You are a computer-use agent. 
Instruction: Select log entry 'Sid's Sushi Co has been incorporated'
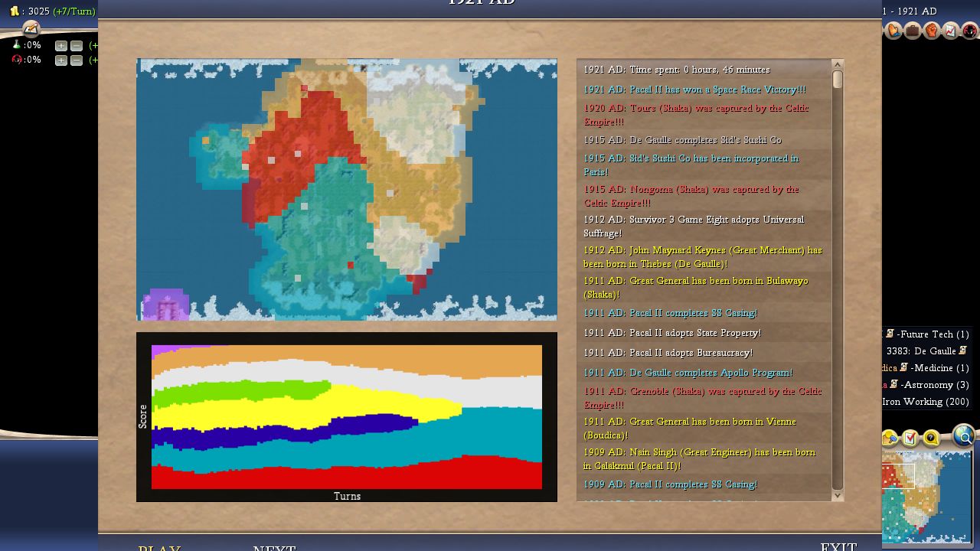[x=704, y=165]
